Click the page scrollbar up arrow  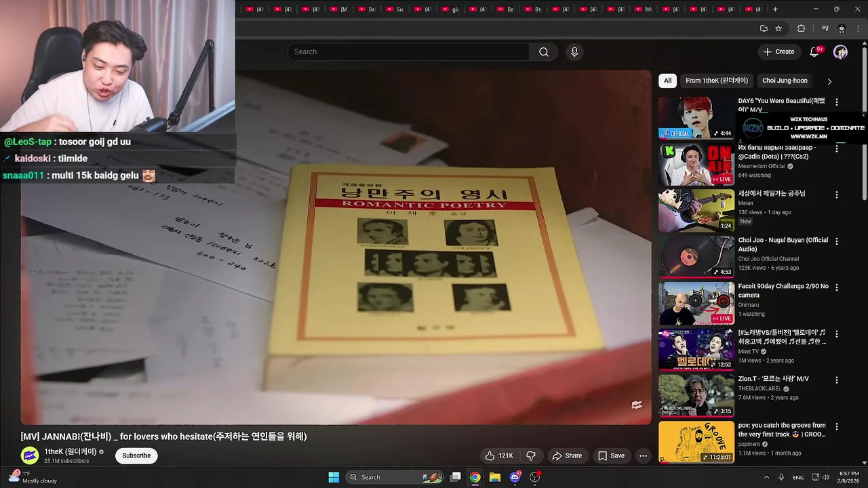[x=864, y=43]
